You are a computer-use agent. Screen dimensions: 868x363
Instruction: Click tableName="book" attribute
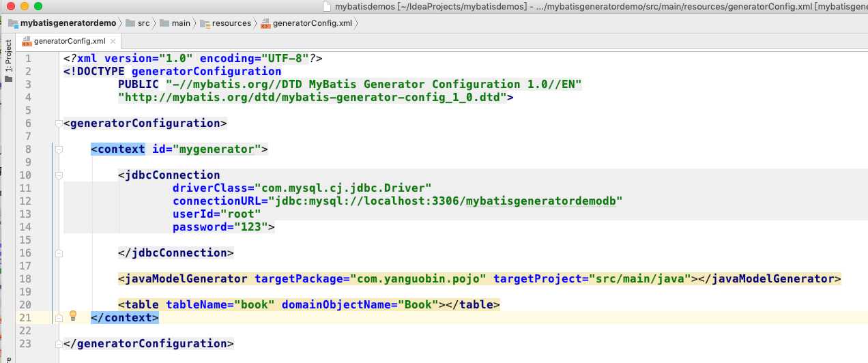(x=220, y=305)
